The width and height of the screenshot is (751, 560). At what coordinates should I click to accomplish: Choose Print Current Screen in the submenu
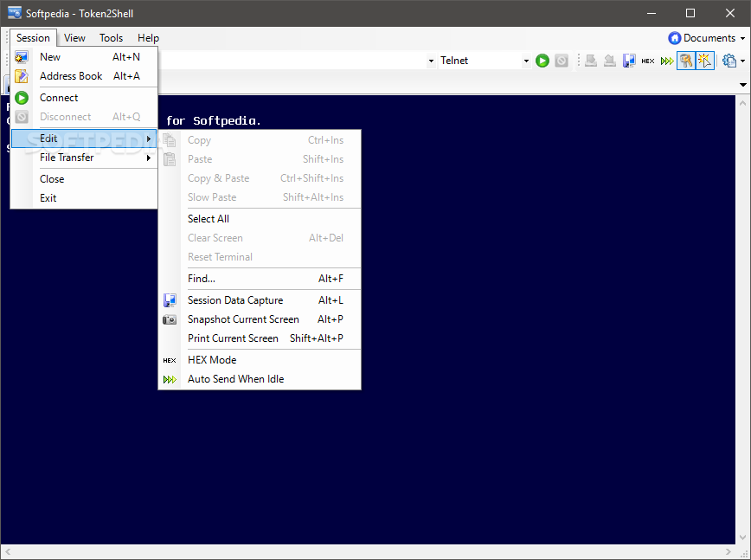click(x=260, y=338)
